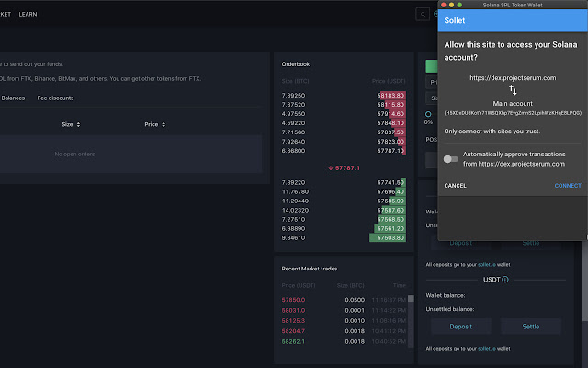Open the sollet.io link under USDT
Image resolution: width=588 pixels, height=368 pixels.
click(490, 348)
